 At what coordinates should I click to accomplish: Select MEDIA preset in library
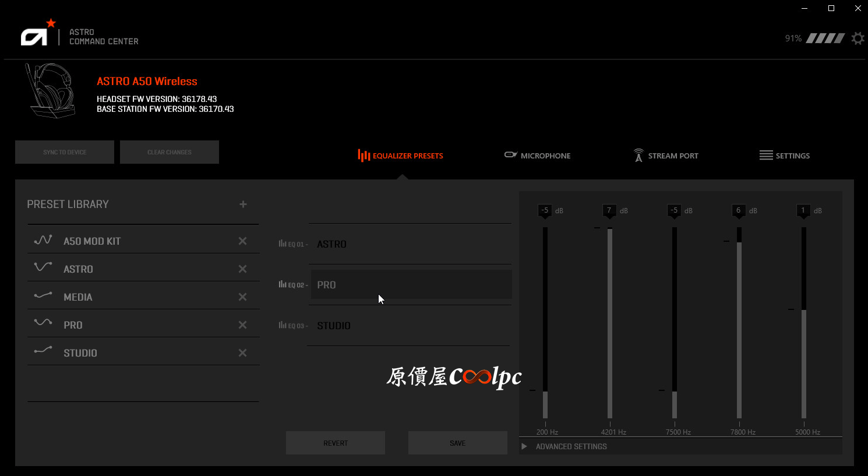pos(143,297)
